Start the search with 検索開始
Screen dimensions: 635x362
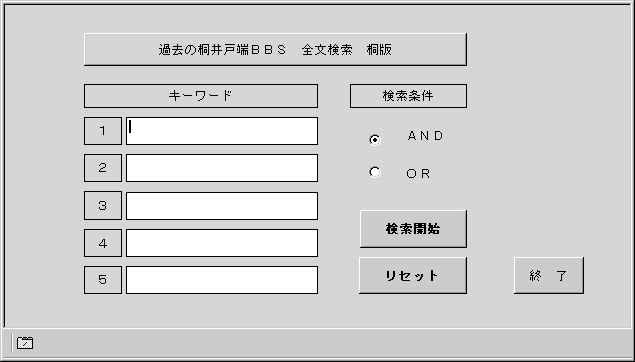point(413,229)
